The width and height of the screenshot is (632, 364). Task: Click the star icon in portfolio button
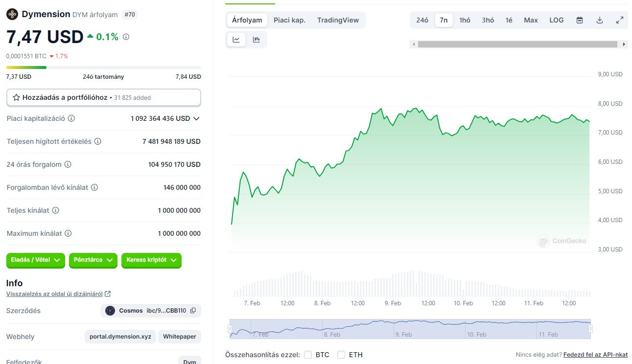coord(16,97)
